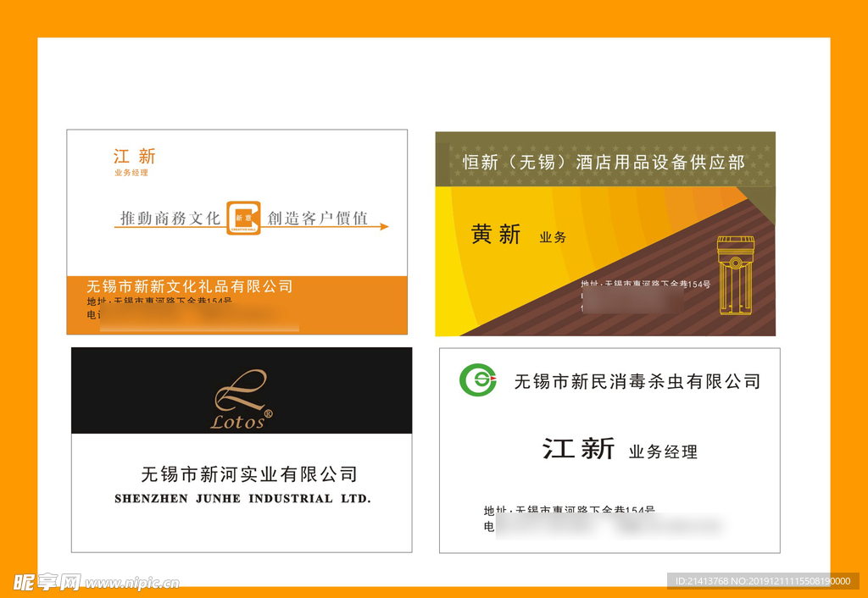Image resolution: width=868 pixels, height=598 pixels.
Task: Click the ID and timestamp text label
Action: click(762, 581)
